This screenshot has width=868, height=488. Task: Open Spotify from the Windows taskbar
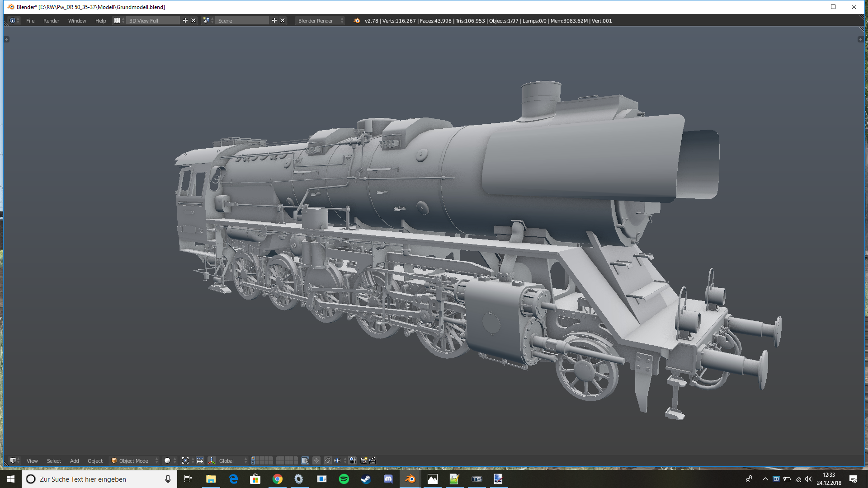click(344, 479)
